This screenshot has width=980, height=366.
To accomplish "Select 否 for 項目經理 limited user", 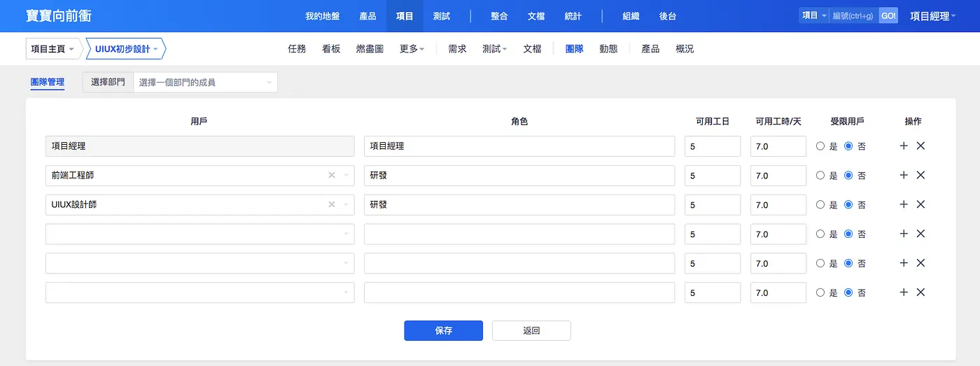I will click(848, 146).
